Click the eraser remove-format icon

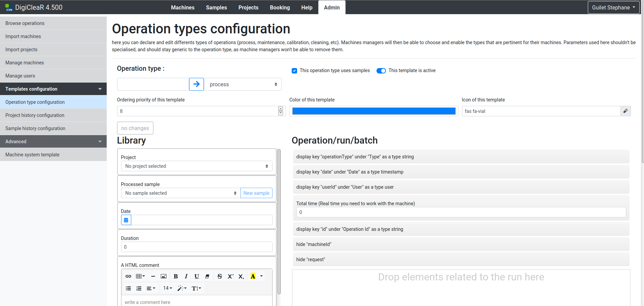(207, 276)
